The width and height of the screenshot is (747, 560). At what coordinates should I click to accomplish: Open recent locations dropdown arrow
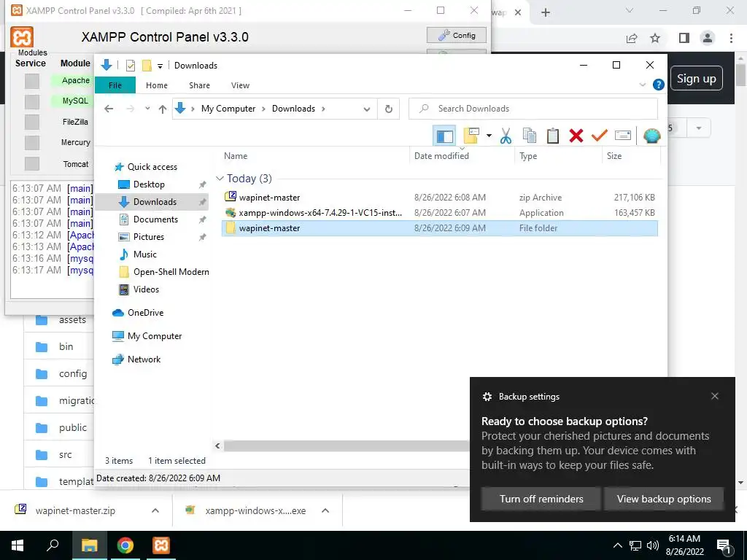coord(147,109)
